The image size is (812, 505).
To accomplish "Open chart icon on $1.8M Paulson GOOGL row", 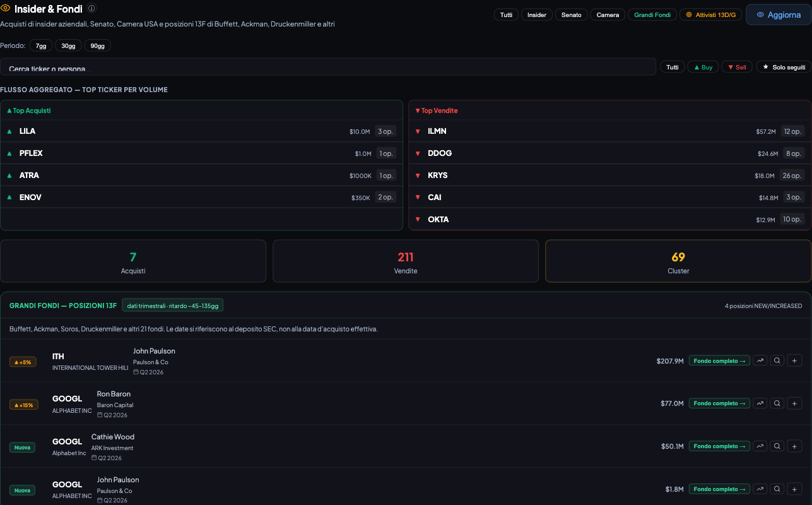I will point(760,489).
